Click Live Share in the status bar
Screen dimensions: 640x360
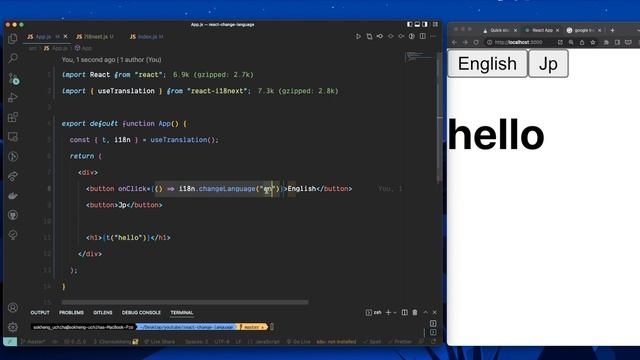160,341
